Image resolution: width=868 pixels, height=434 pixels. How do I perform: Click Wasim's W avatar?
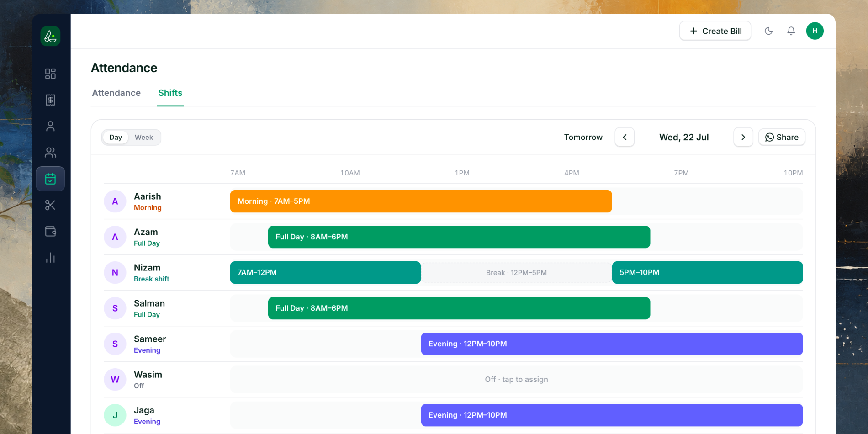(x=115, y=380)
